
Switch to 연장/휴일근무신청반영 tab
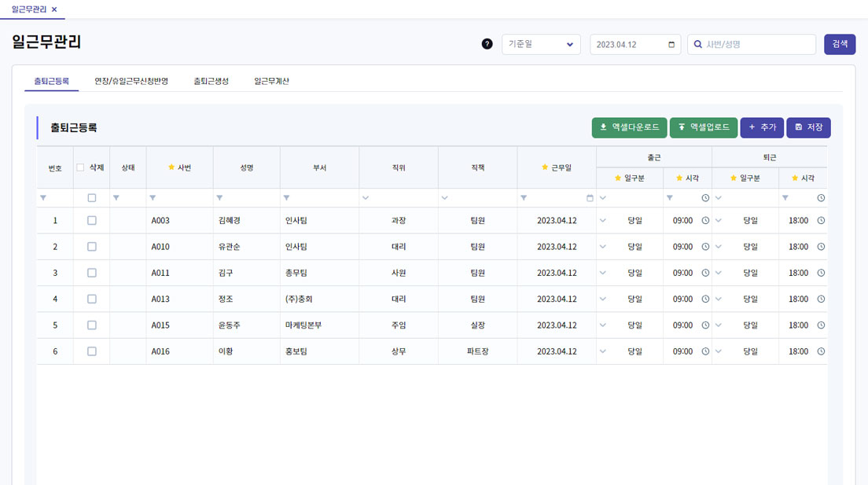click(x=131, y=82)
